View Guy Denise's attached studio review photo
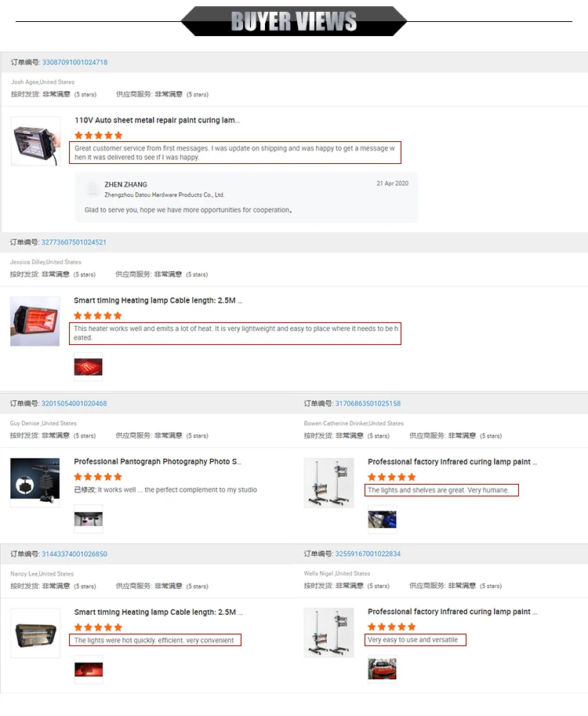This screenshot has width=588, height=716. coord(89,518)
